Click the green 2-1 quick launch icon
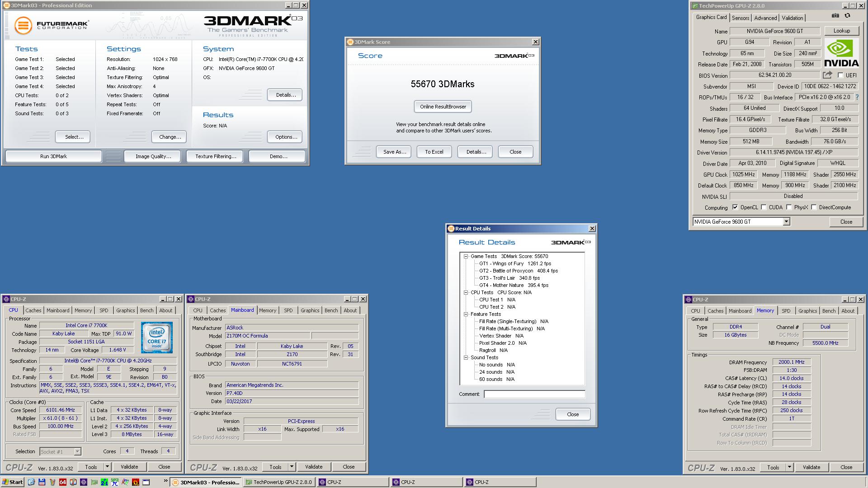 click(x=104, y=482)
